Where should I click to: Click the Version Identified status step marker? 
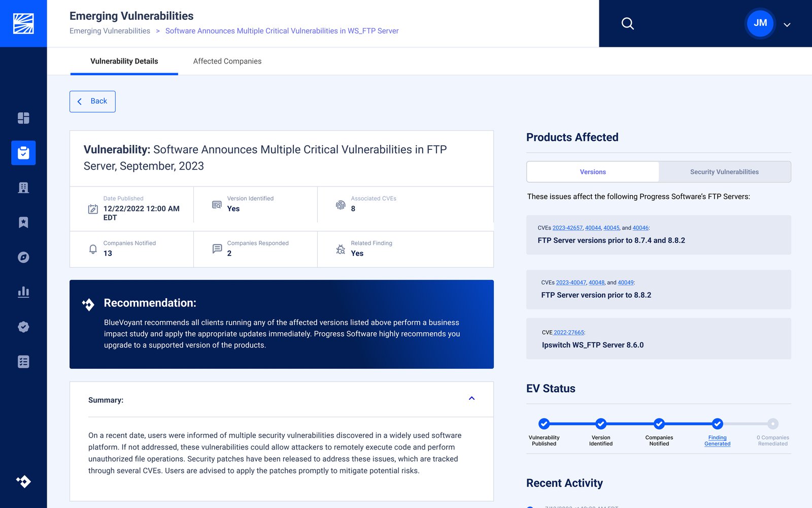click(x=601, y=424)
